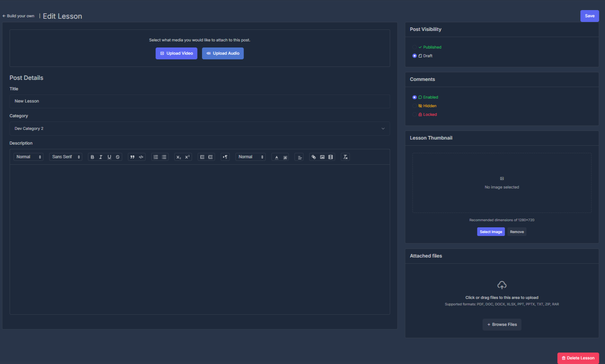The image size is (605, 364).
Task: Insert a link in the description
Action: click(x=313, y=157)
